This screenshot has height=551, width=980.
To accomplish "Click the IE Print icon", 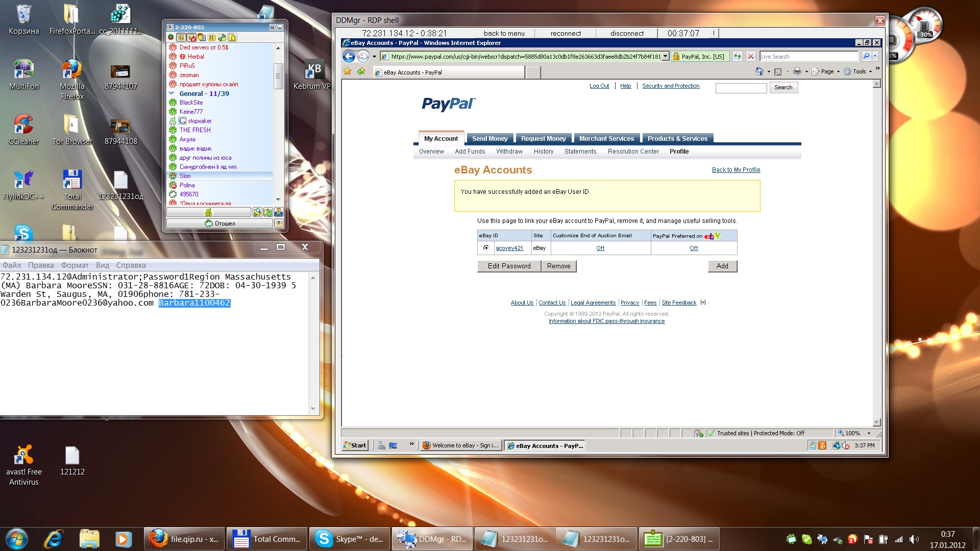I will click(797, 71).
